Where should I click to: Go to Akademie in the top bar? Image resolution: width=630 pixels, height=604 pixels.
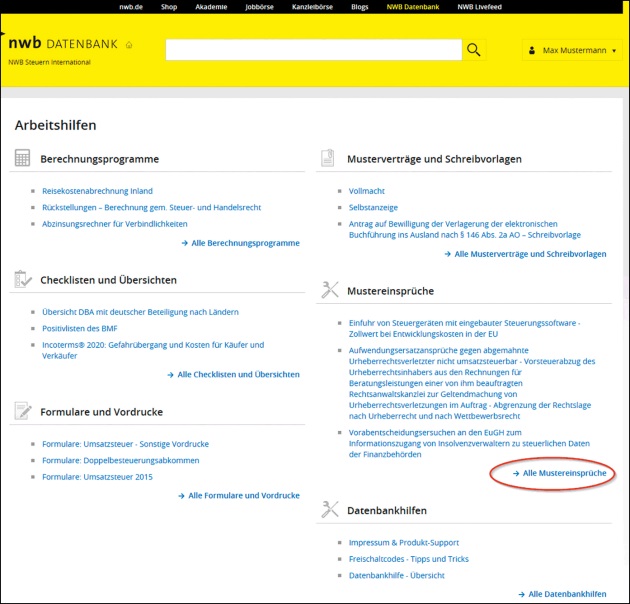coord(210,7)
